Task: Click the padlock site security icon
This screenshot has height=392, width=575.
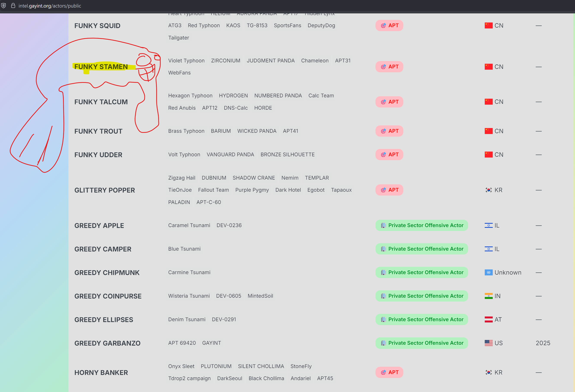Action: [13, 5]
